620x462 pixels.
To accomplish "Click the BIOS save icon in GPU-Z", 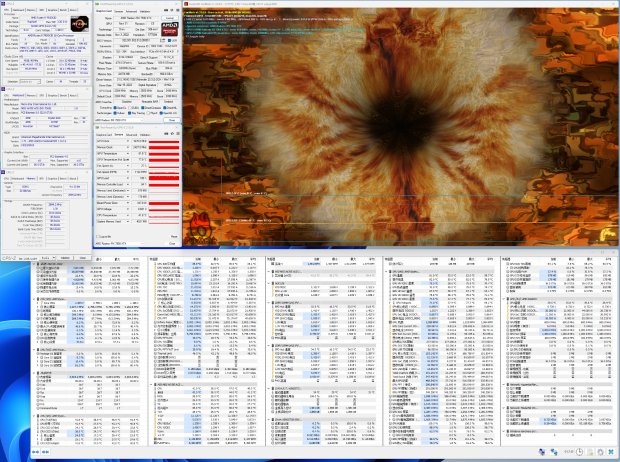I will point(163,40).
